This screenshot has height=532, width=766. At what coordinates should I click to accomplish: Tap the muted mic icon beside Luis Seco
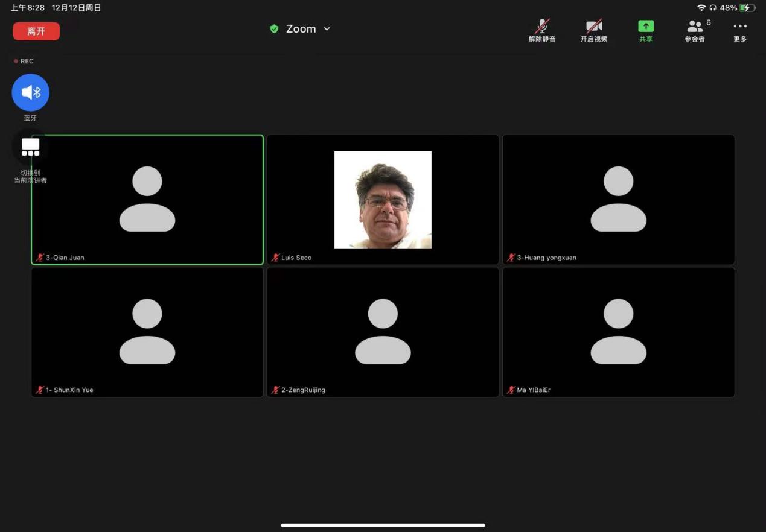tap(276, 258)
